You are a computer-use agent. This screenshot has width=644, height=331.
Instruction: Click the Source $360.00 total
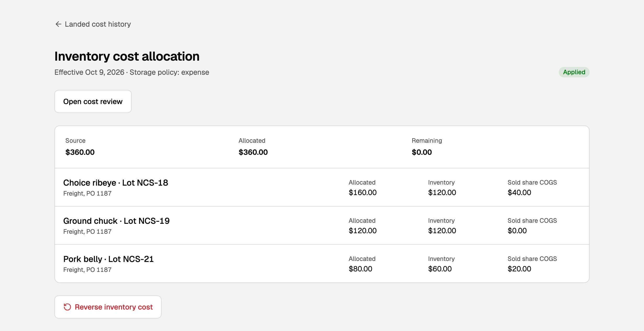pos(80,152)
